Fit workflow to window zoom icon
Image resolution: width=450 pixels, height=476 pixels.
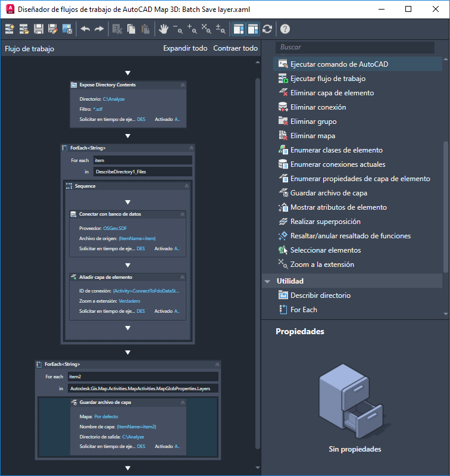(x=206, y=29)
